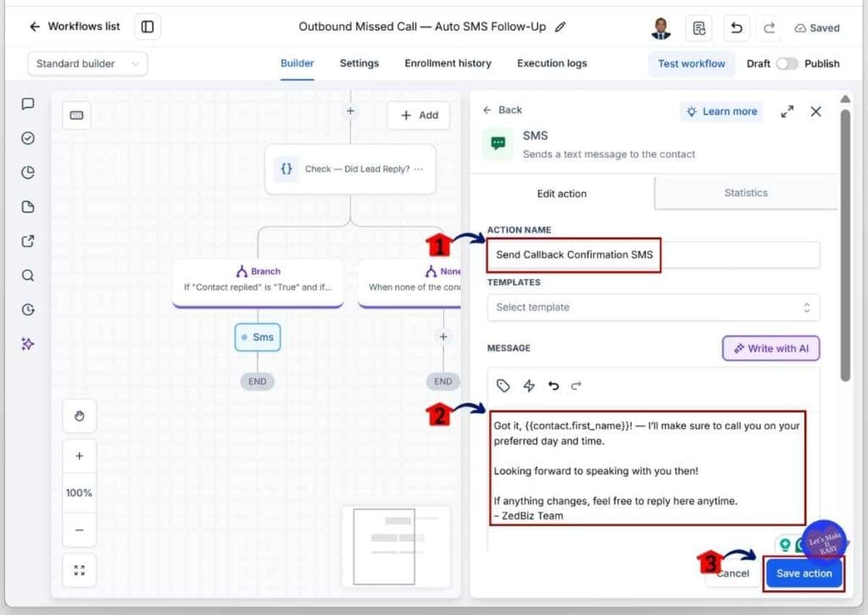
Task: Click the SMS panel vertical scrollbar
Action: (x=845, y=246)
